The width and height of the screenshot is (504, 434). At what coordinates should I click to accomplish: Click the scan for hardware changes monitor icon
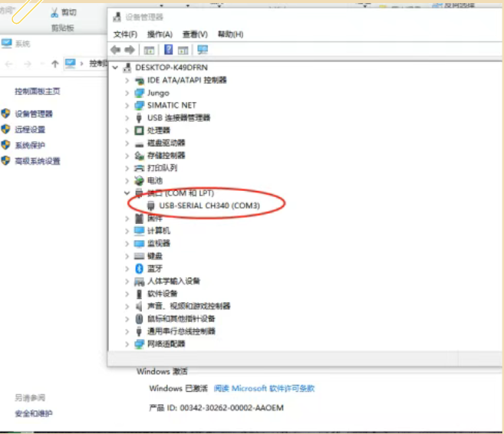pos(203,50)
